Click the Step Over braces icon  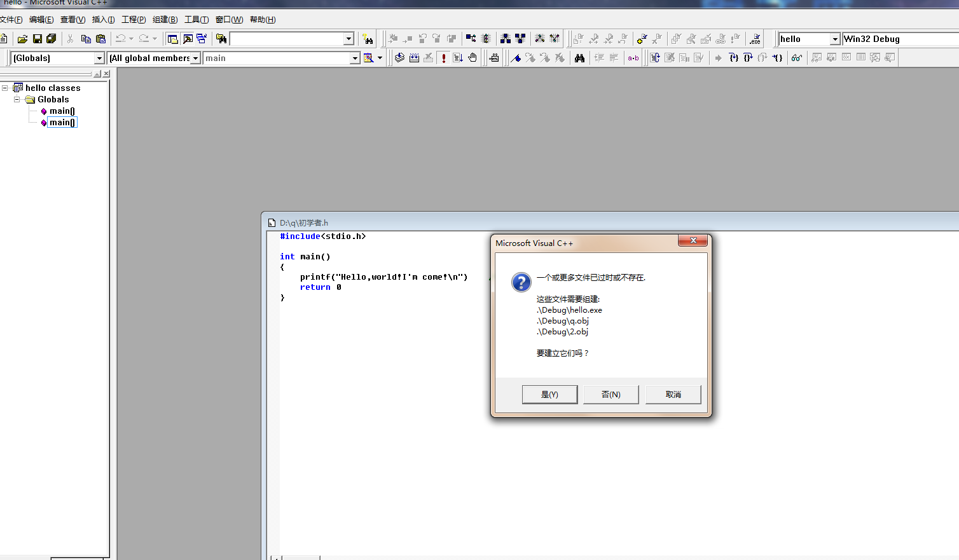[x=748, y=58]
